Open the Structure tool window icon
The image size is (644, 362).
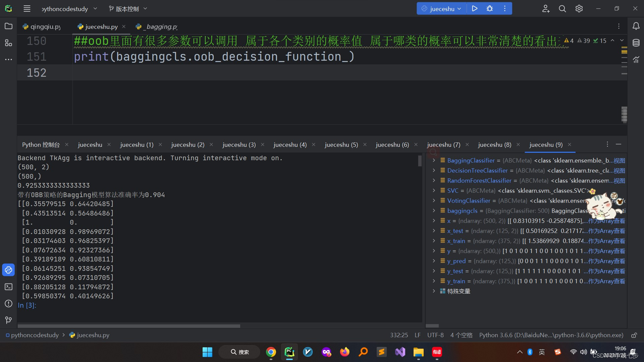(x=8, y=43)
